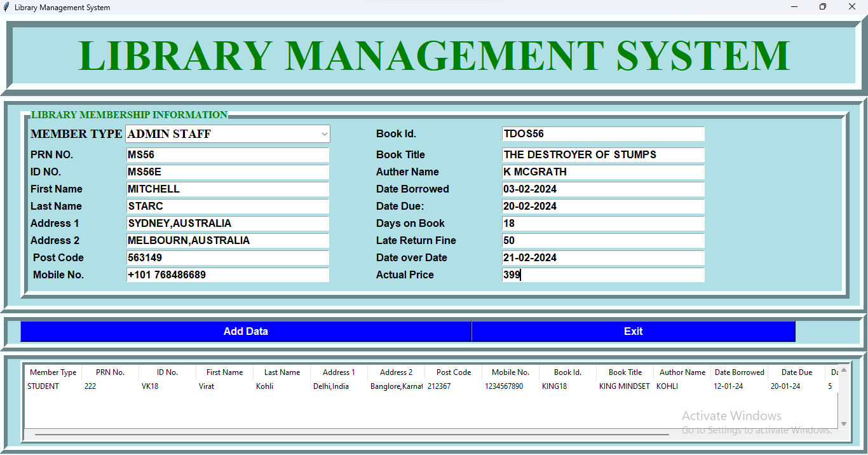Click the table's vertical scrollbar up arrow

tap(844, 370)
